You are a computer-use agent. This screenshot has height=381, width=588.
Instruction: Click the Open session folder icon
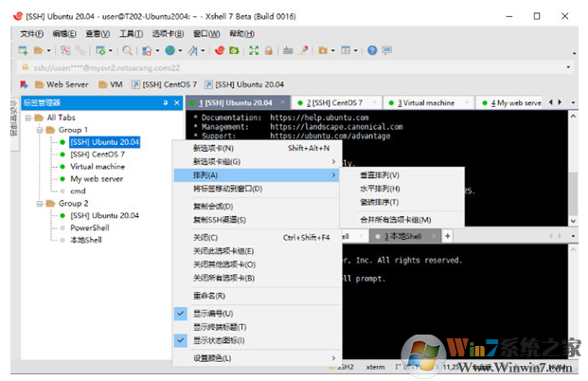[38, 50]
